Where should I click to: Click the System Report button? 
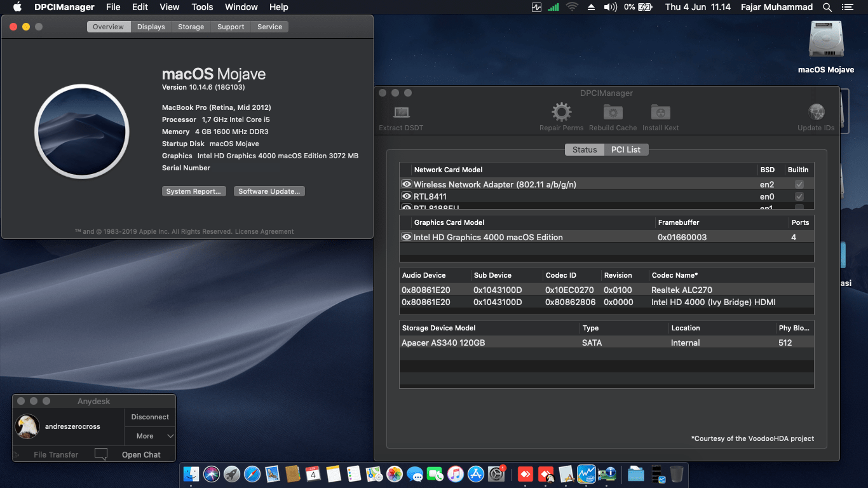pos(194,191)
